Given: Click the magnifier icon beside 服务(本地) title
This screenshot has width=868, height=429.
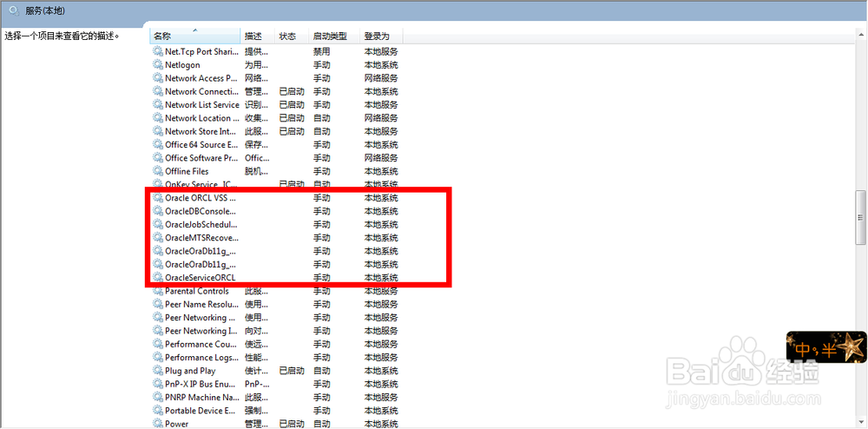Looking at the screenshot, I should pos(15,10).
